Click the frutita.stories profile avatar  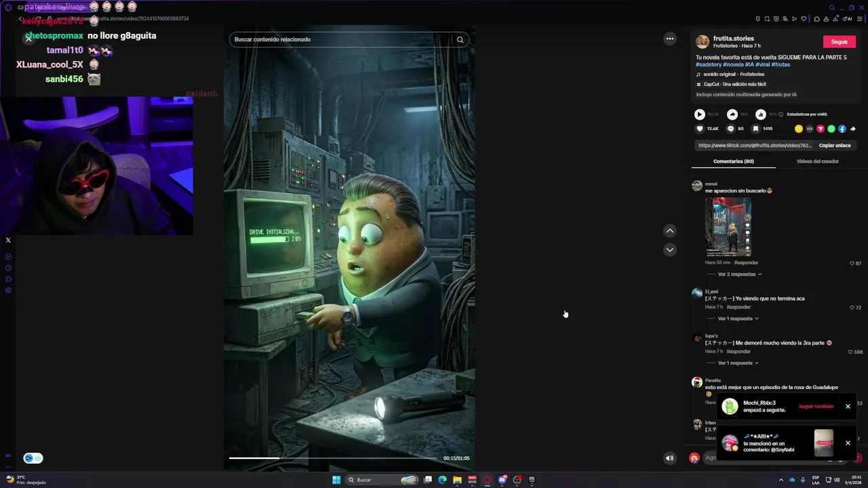tap(703, 42)
